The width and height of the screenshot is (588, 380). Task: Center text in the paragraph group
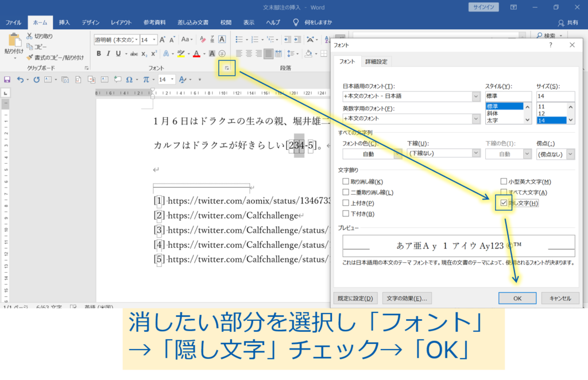(x=249, y=53)
